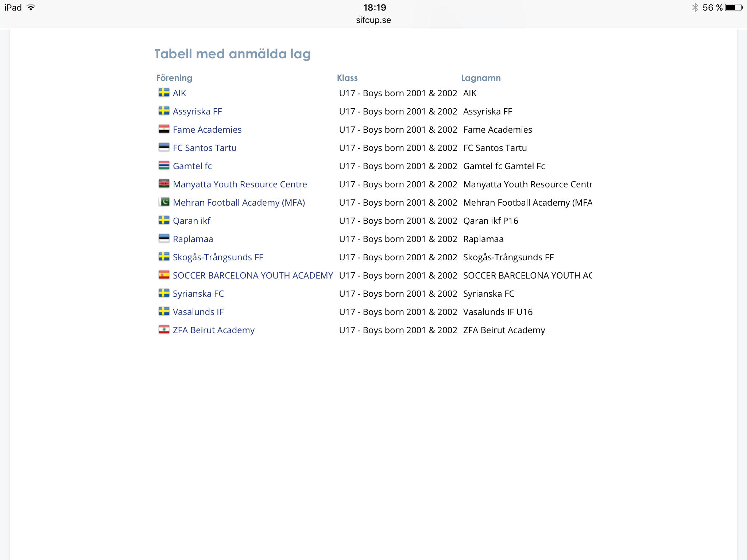Click the Egyptian flag beside Fame Academies
This screenshot has height=560, width=747.
click(164, 129)
